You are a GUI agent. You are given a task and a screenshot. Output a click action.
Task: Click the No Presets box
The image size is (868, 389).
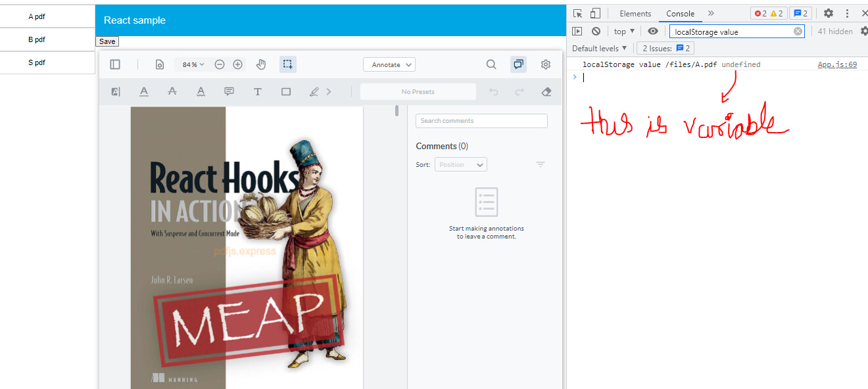click(x=418, y=92)
